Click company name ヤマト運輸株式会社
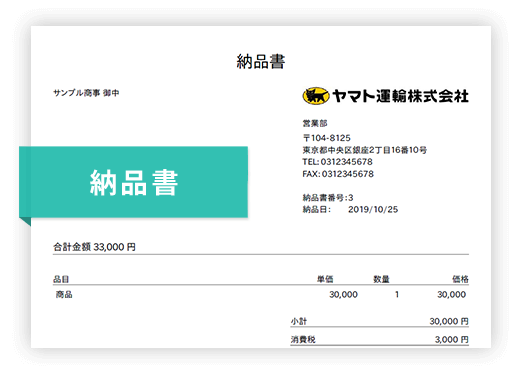The image size is (512, 377). click(x=400, y=96)
